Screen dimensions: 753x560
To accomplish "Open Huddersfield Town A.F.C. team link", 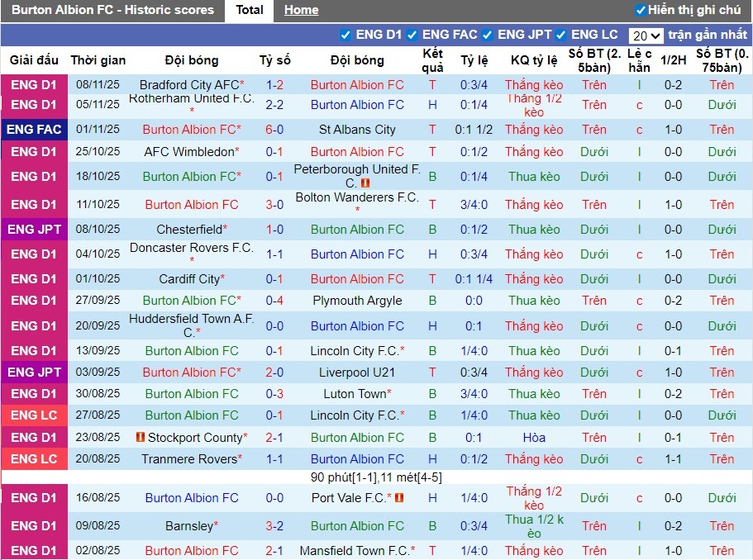I will (191, 325).
